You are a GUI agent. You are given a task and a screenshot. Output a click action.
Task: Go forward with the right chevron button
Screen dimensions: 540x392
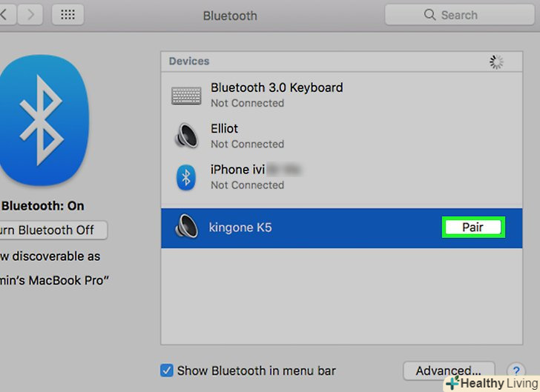point(31,15)
